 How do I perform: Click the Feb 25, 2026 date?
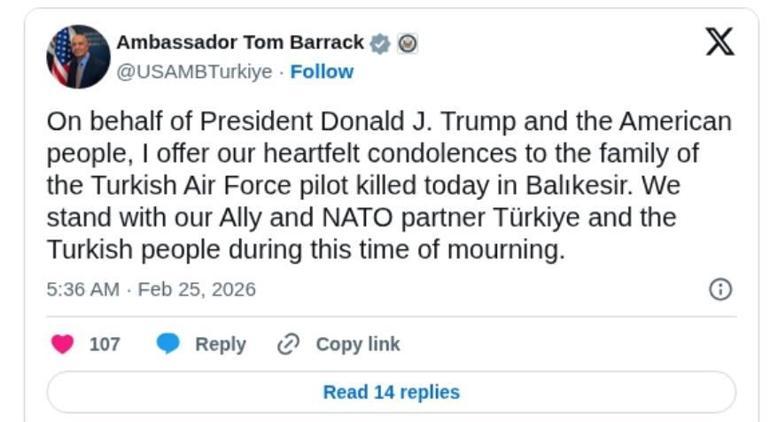coord(197,289)
